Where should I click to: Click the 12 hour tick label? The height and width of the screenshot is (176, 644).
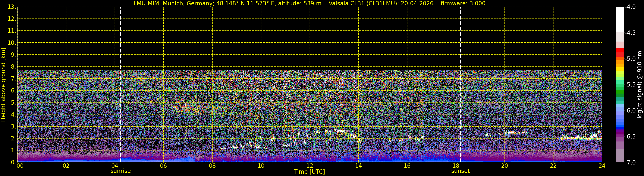[310, 166]
